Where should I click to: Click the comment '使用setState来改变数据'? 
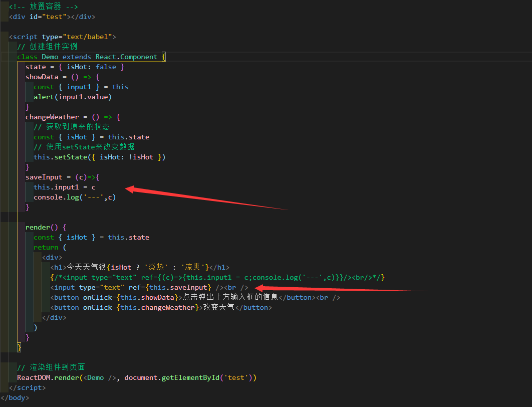[84, 147]
